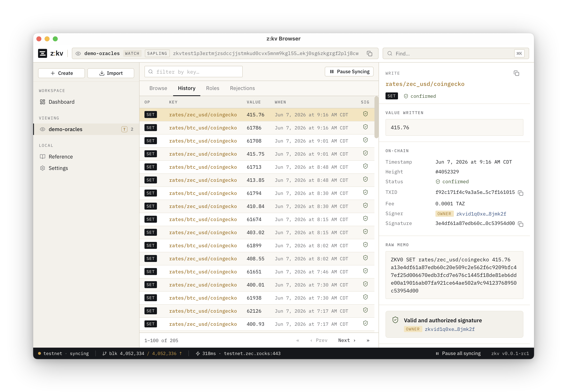Click the Settings gear icon
This screenshot has width=567, height=392.
pyautogui.click(x=43, y=168)
